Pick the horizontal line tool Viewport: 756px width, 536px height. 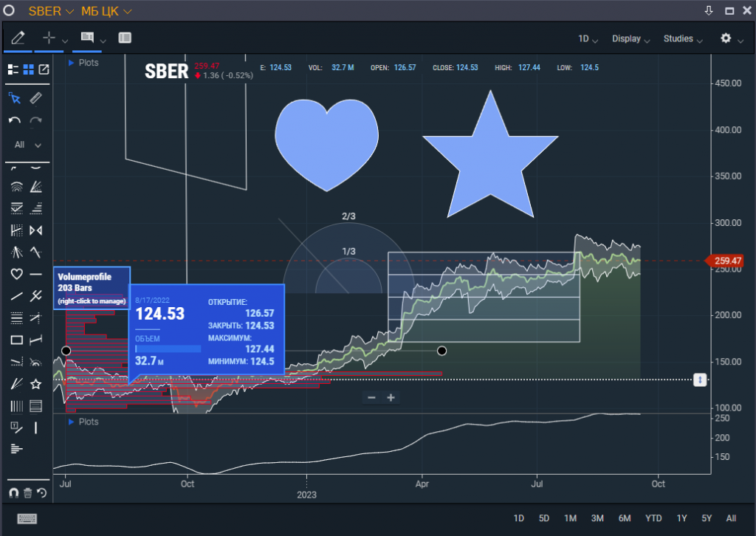35,274
